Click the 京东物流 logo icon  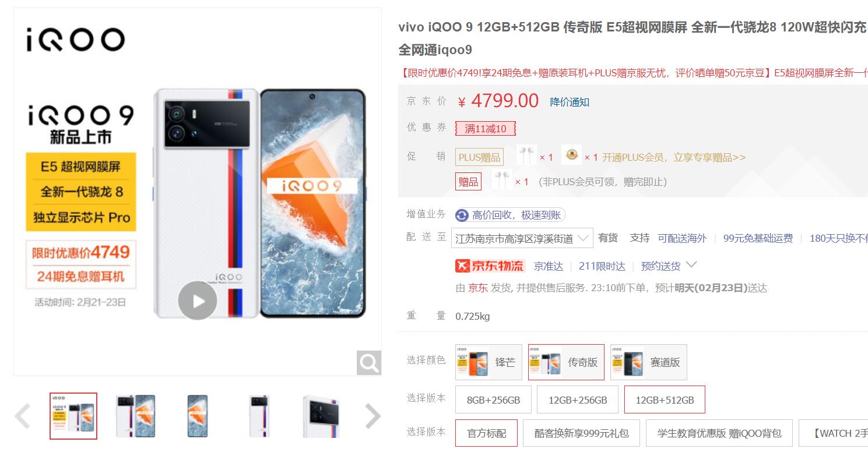(x=490, y=266)
